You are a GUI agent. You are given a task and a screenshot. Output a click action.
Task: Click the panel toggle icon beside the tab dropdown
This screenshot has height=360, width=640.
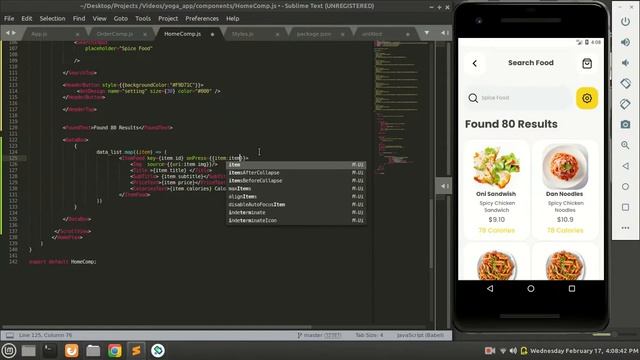tap(445, 33)
